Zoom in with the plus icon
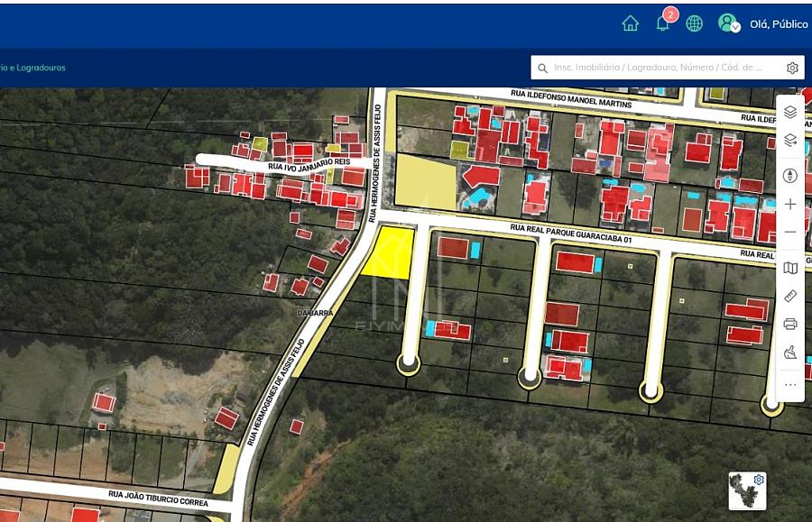This screenshot has height=522, width=812. (x=789, y=204)
